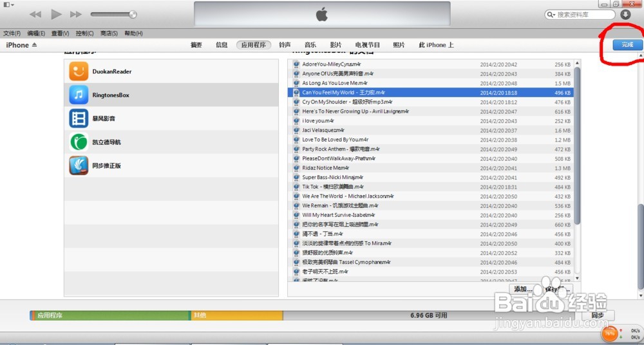Open the search magnifier dropdown
The image size is (644, 345).
(551, 14)
